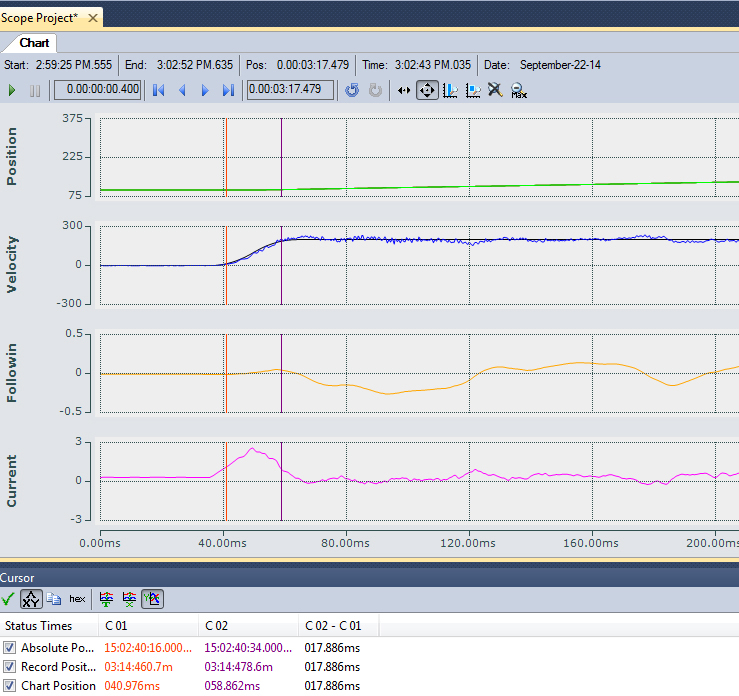This screenshot has height=696, width=739.
Task: Click the Cursor panel title bar
Action: point(370,578)
